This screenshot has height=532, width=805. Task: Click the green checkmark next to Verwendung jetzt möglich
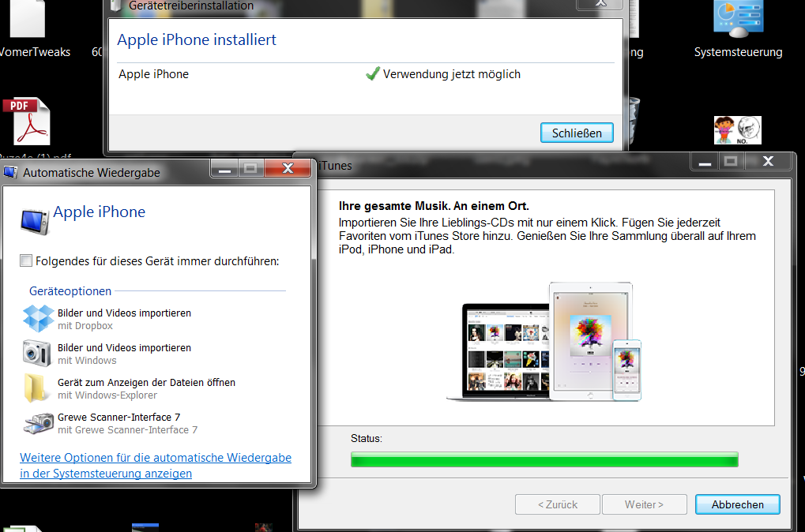(x=373, y=74)
